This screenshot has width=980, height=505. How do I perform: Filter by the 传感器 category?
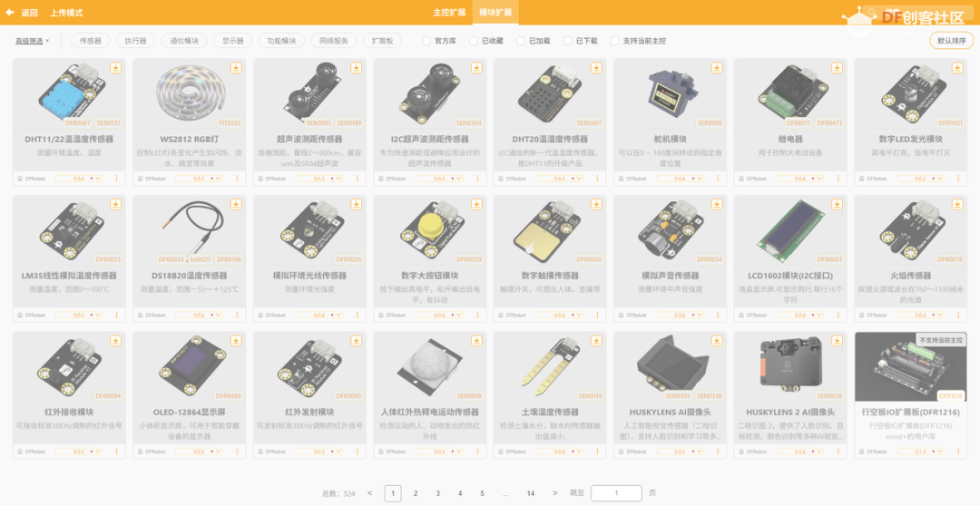pos(90,41)
